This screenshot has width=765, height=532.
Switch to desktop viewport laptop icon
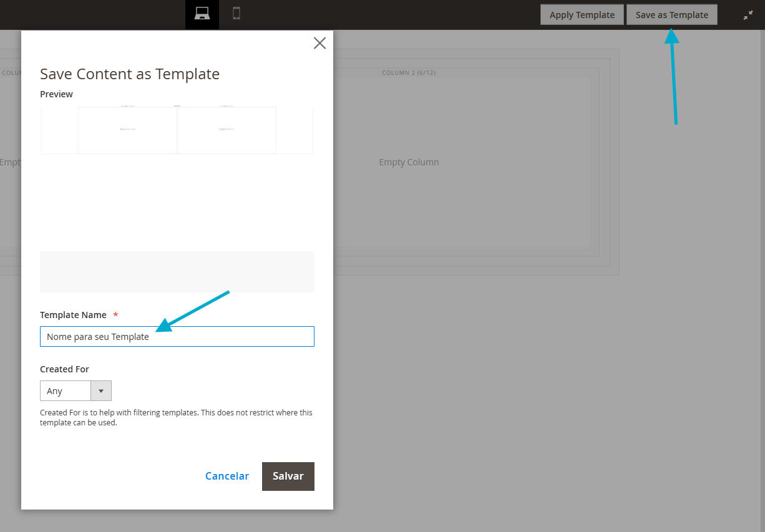tap(202, 14)
